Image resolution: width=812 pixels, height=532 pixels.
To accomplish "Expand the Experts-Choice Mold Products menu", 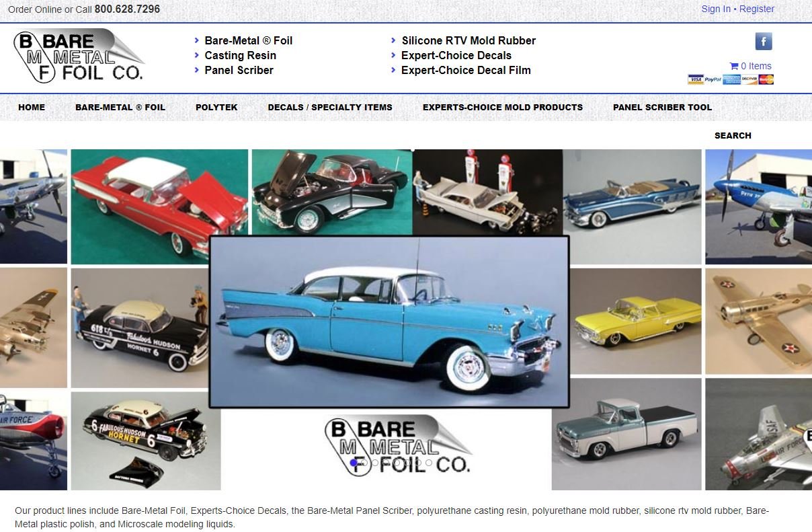I will (502, 107).
